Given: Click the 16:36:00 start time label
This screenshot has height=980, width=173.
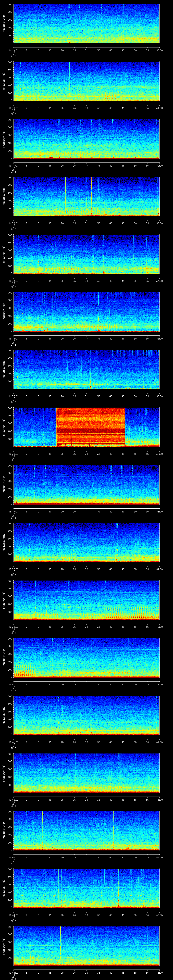Looking at the screenshot, I should click(14, 454).
